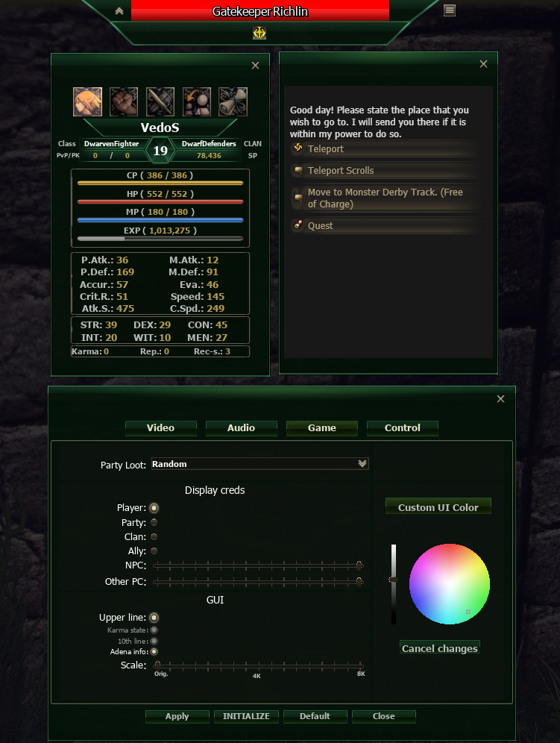
Task: Click the Apply button
Action: click(177, 716)
